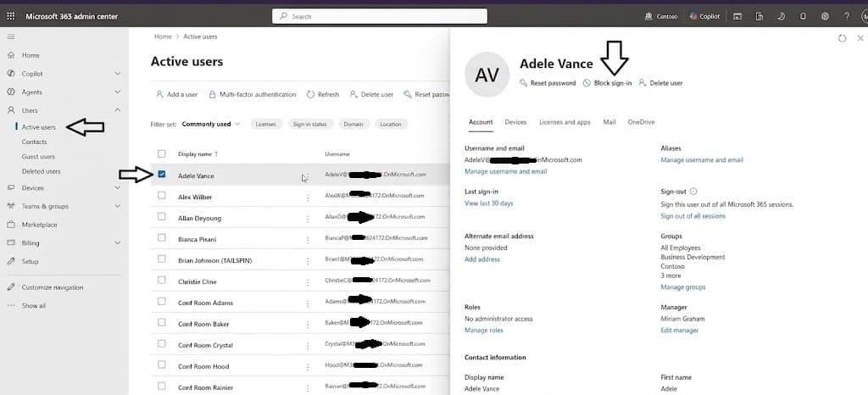Click the Manage roles link

tap(484, 331)
